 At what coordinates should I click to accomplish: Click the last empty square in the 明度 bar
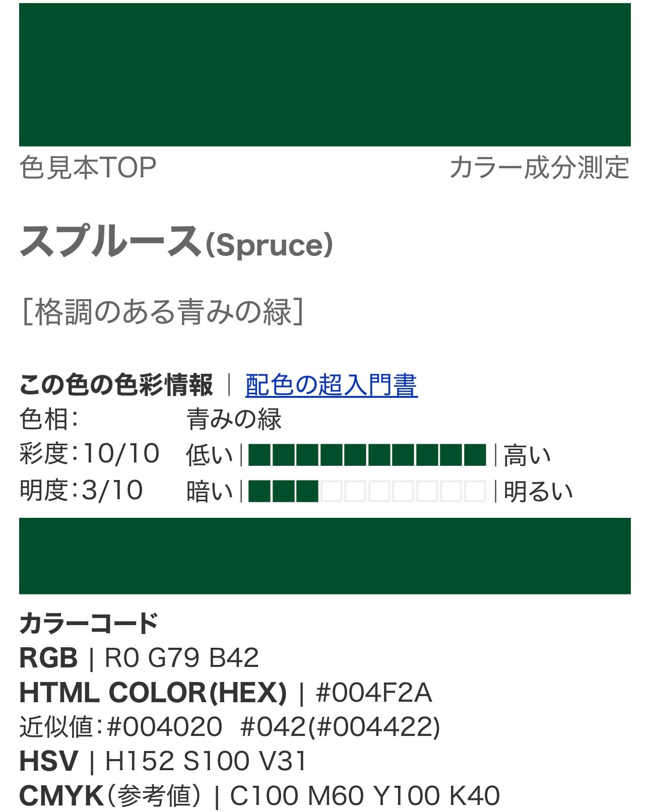[x=475, y=491]
